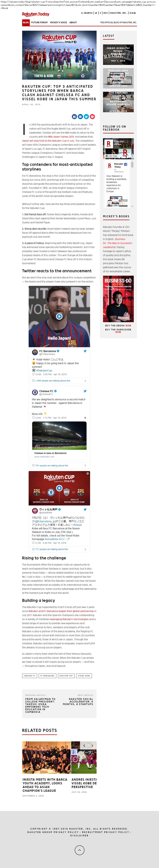The image size is (159, 868).
Task: Save article with Pocket icon
Action: tap(92, 117)
